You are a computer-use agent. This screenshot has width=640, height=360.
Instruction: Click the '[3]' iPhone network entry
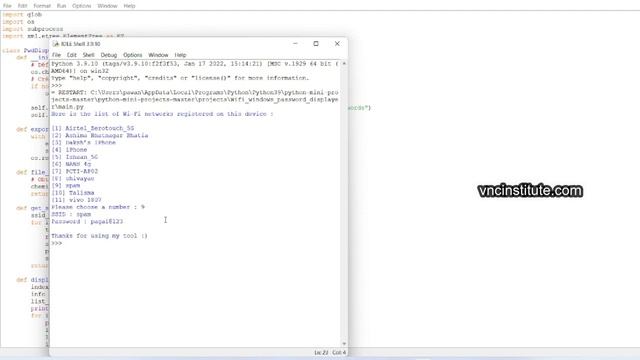(x=84, y=142)
